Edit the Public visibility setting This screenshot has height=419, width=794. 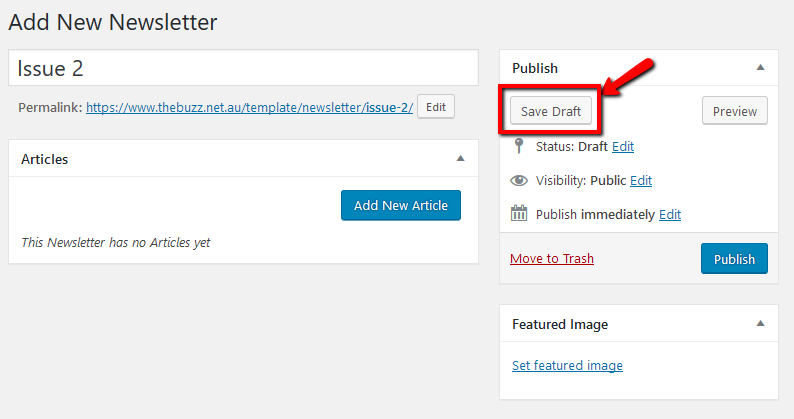[641, 181]
